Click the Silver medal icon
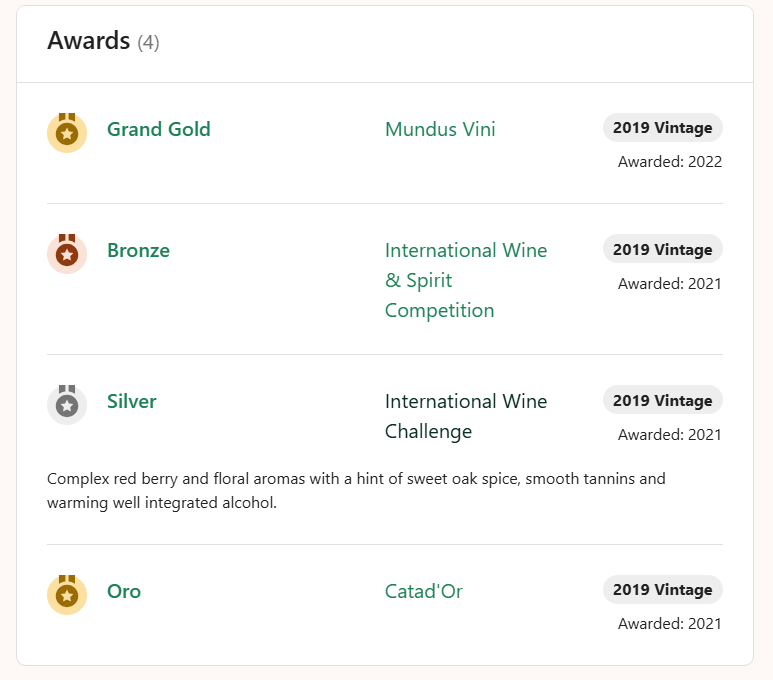 pyautogui.click(x=67, y=405)
